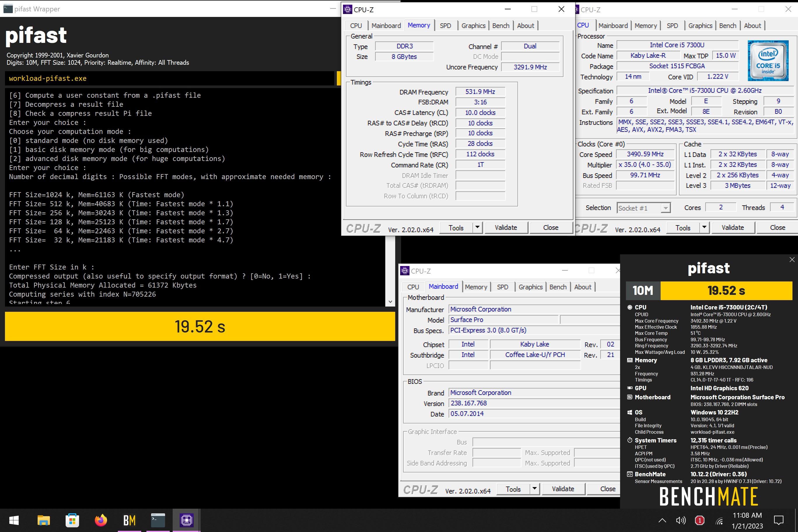Open Firefox from the taskbar
Image resolution: width=798 pixels, height=532 pixels.
[x=101, y=520]
